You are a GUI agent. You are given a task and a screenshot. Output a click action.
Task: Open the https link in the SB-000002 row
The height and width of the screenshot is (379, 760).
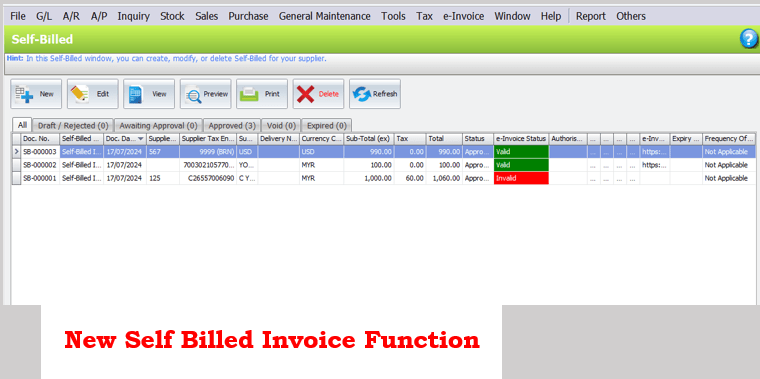654,165
